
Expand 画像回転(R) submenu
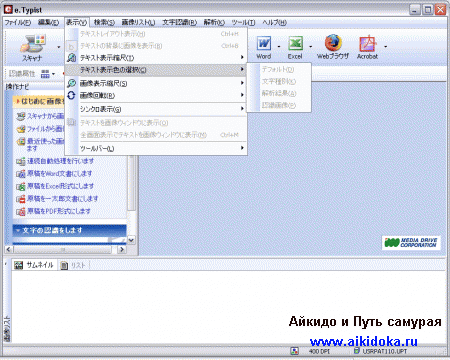click(156, 96)
